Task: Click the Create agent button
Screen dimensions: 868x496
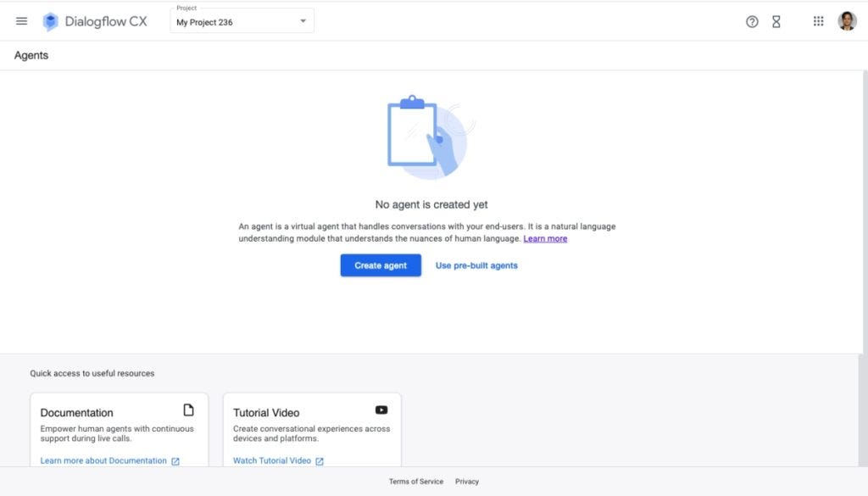Action: pyautogui.click(x=381, y=265)
